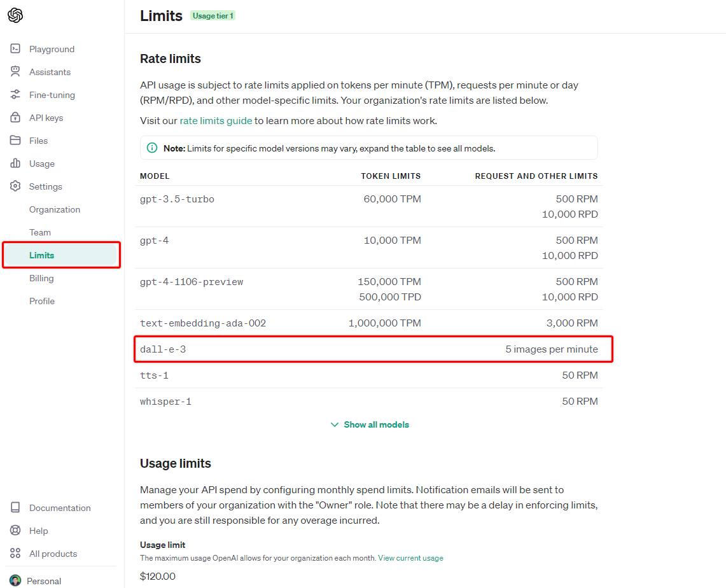Click the 150,000 TPM value
The width and height of the screenshot is (726, 588).
tap(389, 281)
